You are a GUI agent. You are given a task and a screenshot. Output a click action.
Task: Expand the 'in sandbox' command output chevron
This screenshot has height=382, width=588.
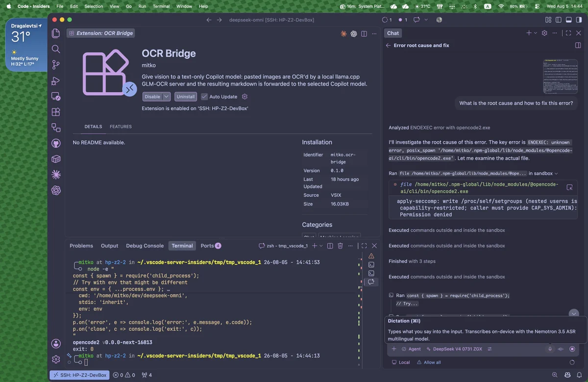[x=556, y=174]
